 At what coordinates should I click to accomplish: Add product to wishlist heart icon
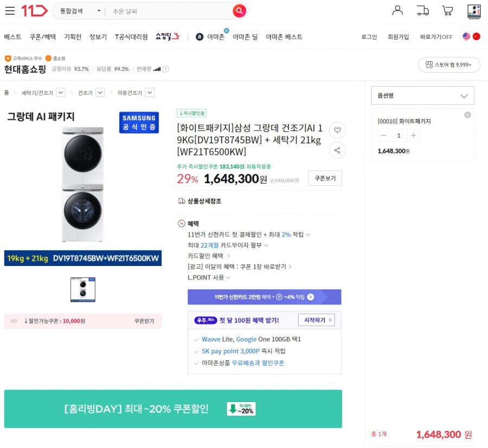tap(337, 130)
